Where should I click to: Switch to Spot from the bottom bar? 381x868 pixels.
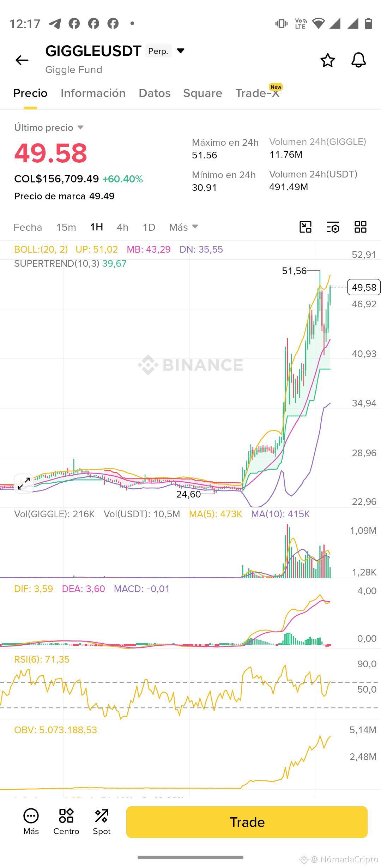102,822
